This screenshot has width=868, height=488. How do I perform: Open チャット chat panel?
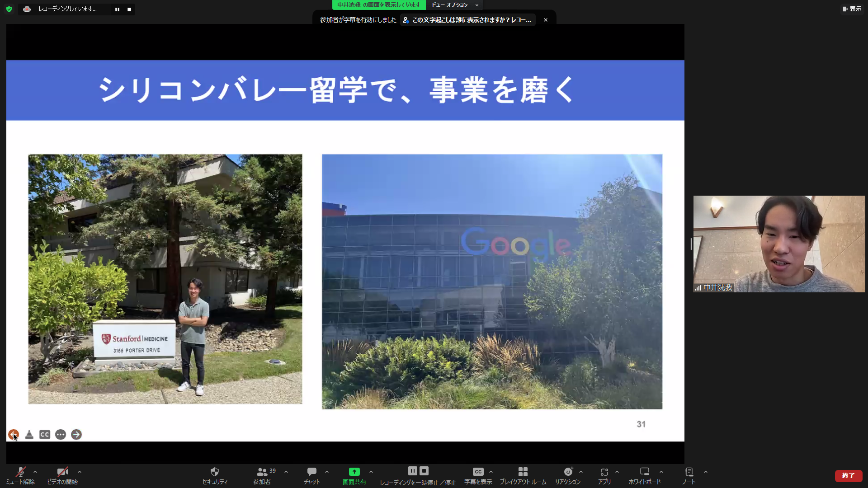click(312, 476)
